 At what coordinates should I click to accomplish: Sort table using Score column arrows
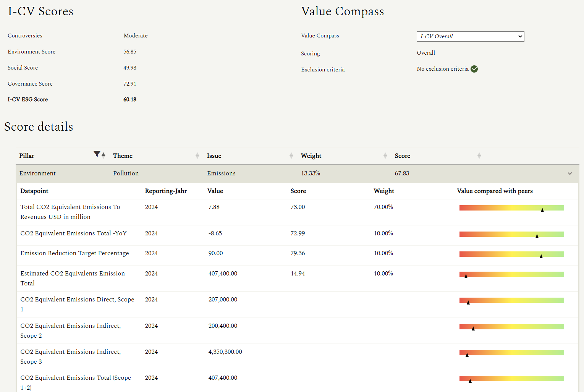[x=479, y=156]
